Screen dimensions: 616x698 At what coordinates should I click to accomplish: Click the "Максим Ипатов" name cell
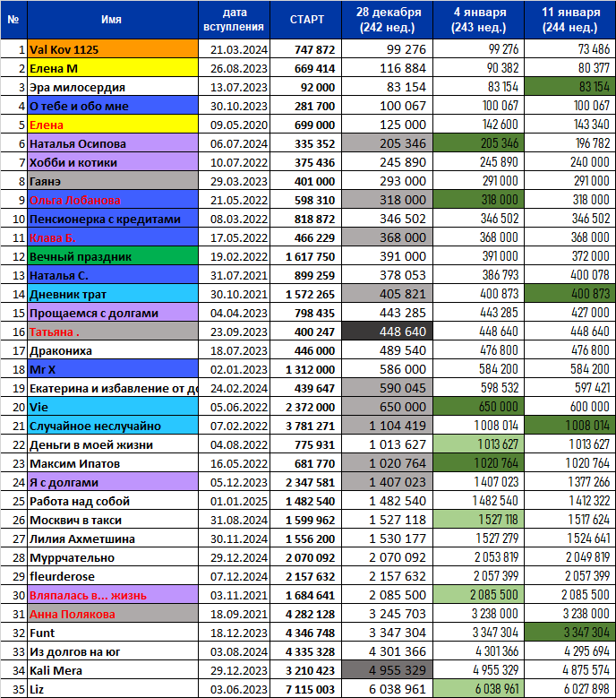pyautogui.click(x=113, y=463)
